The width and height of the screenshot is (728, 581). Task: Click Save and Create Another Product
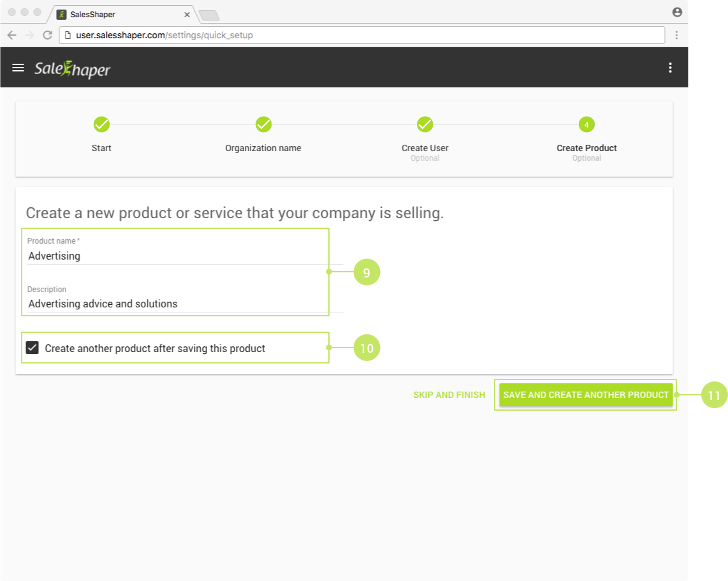[x=586, y=395]
